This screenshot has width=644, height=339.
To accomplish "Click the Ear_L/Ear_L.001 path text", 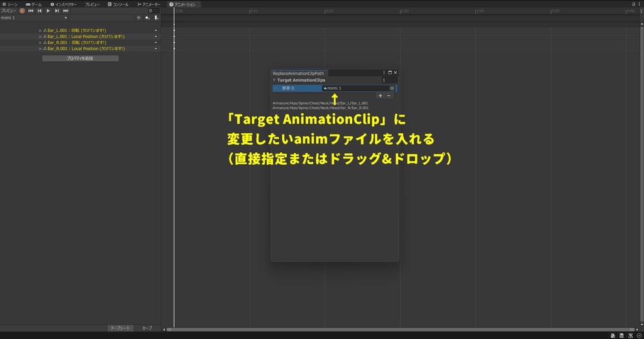I will (320, 103).
